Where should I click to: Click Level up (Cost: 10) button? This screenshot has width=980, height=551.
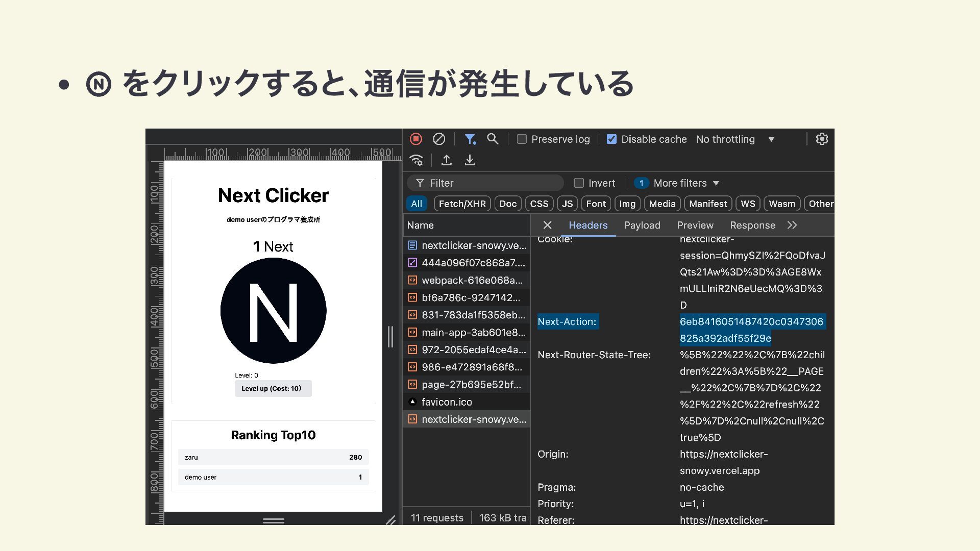[273, 388]
